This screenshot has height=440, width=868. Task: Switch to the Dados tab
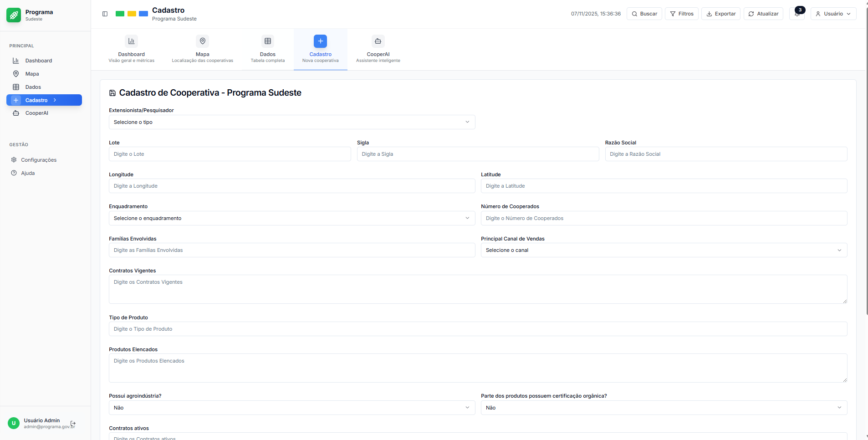pyautogui.click(x=267, y=49)
